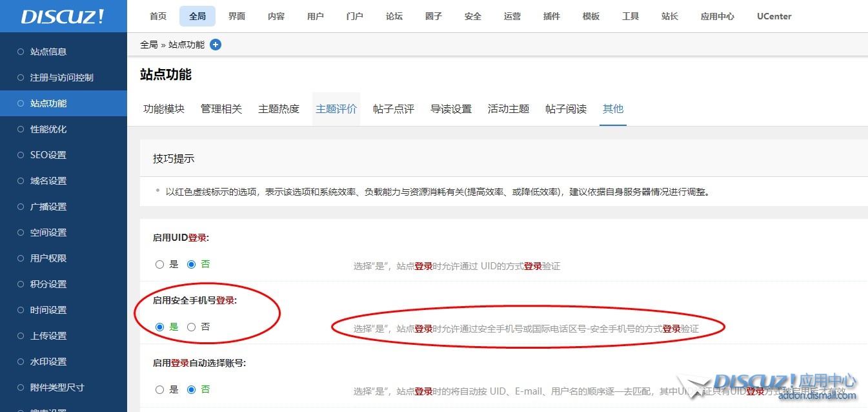Viewport: 868px width, 412px height.
Task: Click the blue plus icon next to 站点功能 breadcrumb
Action: (215, 45)
